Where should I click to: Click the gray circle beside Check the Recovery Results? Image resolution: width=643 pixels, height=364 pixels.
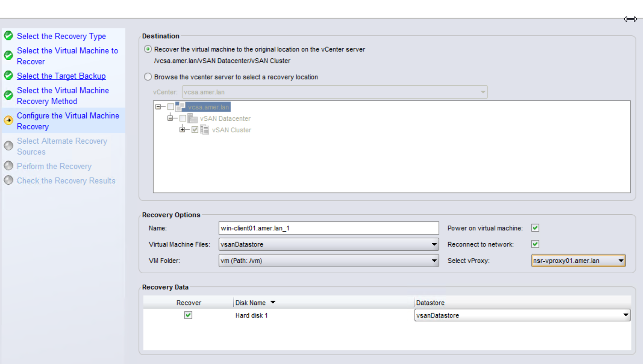click(x=8, y=181)
